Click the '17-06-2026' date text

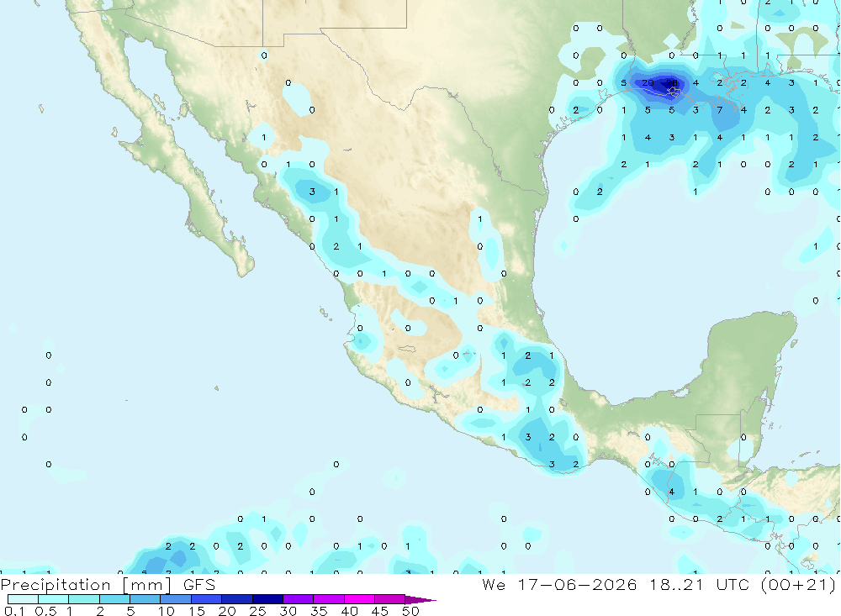pos(577,584)
